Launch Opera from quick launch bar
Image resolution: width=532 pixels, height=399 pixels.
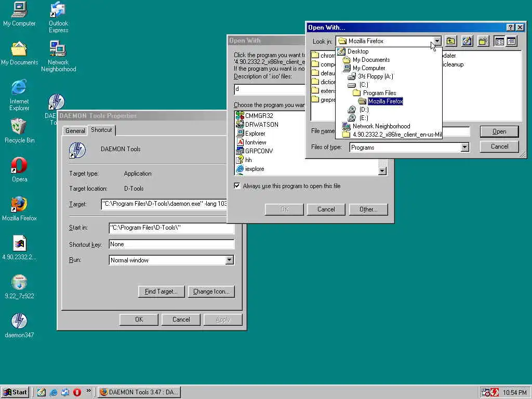pyautogui.click(x=77, y=392)
